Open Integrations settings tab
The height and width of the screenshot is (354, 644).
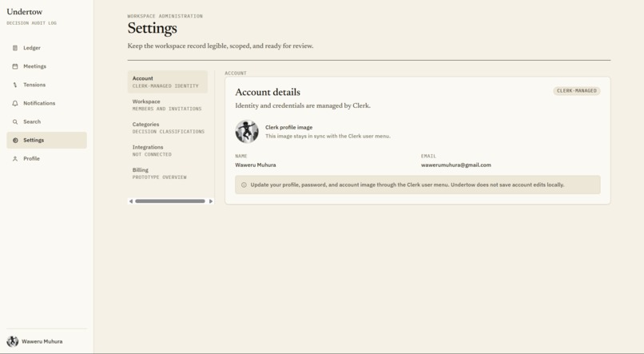(x=168, y=150)
